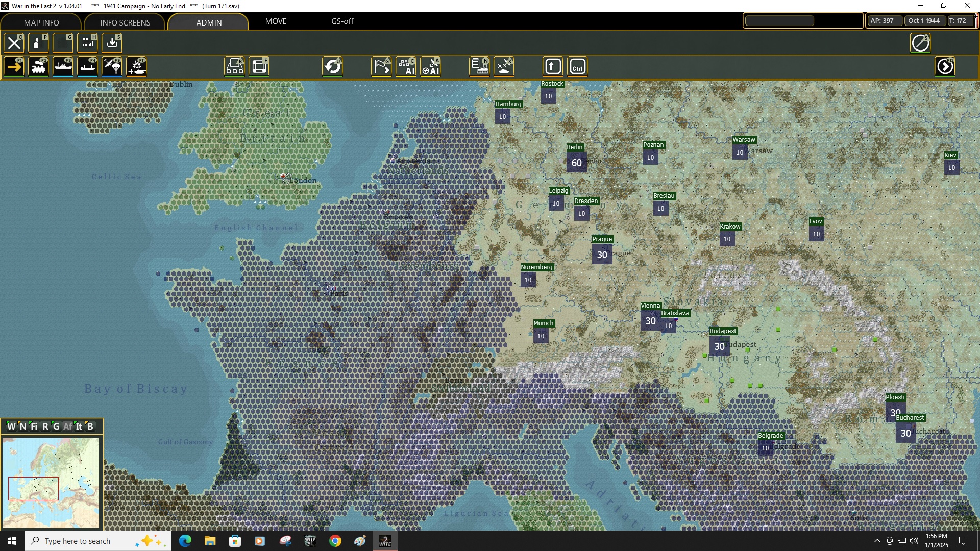Screen dimensions: 980x551
Task: Toggle the Af nation filter button
Action: [68, 427]
